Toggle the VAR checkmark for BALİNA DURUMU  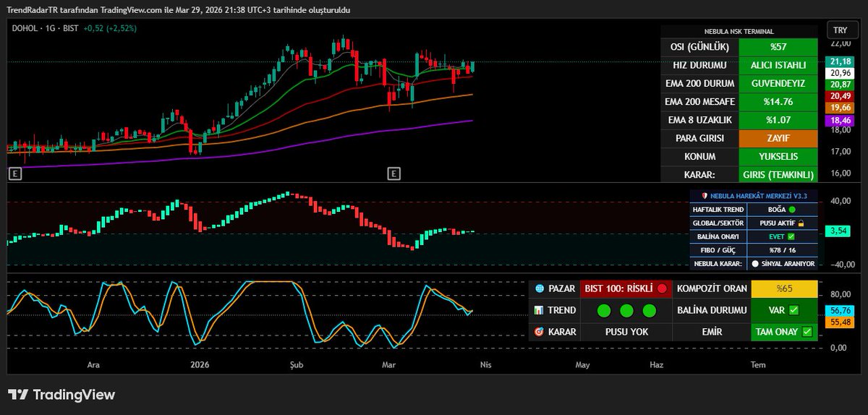click(793, 310)
